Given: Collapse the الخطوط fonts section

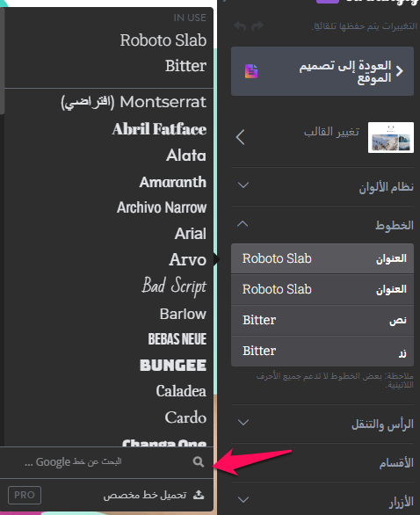Looking at the screenshot, I should pyautogui.click(x=322, y=225).
